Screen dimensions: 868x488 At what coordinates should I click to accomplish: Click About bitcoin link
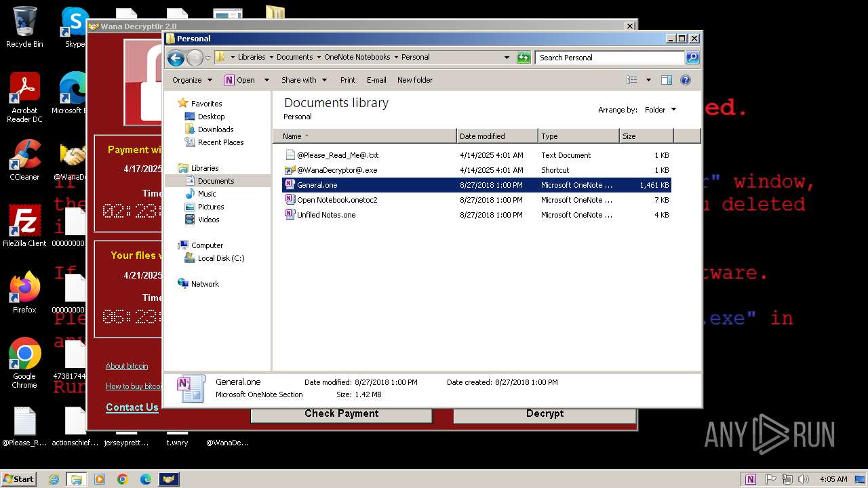click(127, 366)
